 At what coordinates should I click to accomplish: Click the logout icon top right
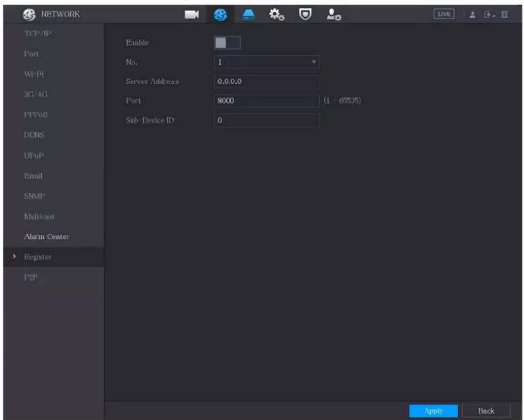489,15
